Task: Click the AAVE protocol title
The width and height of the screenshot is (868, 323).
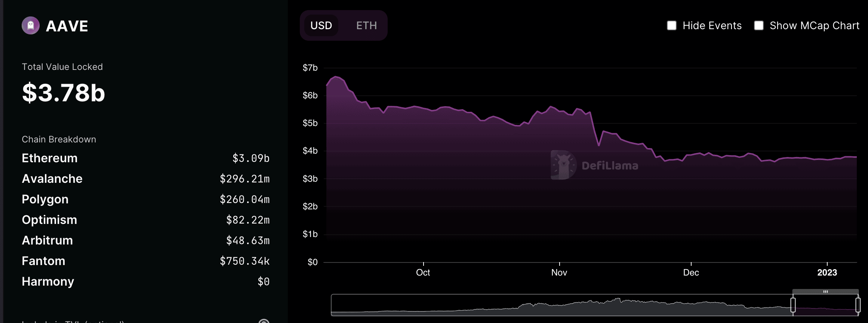Action: coord(67,26)
